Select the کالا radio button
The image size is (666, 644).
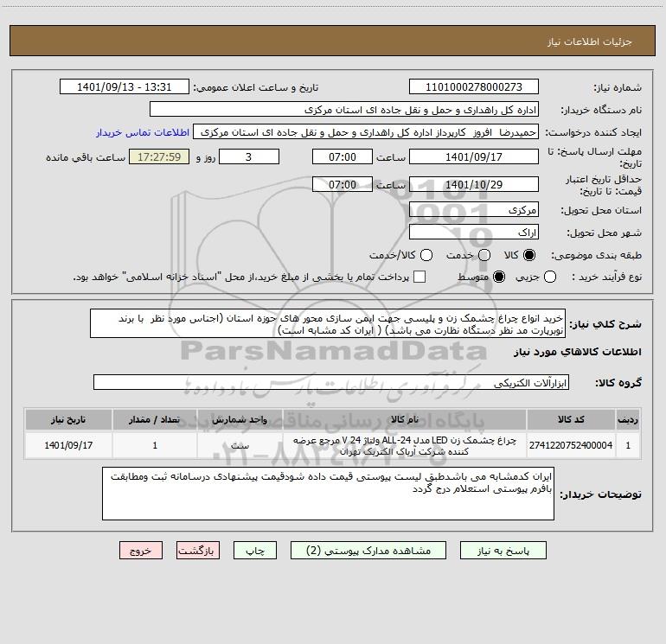(529, 255)
